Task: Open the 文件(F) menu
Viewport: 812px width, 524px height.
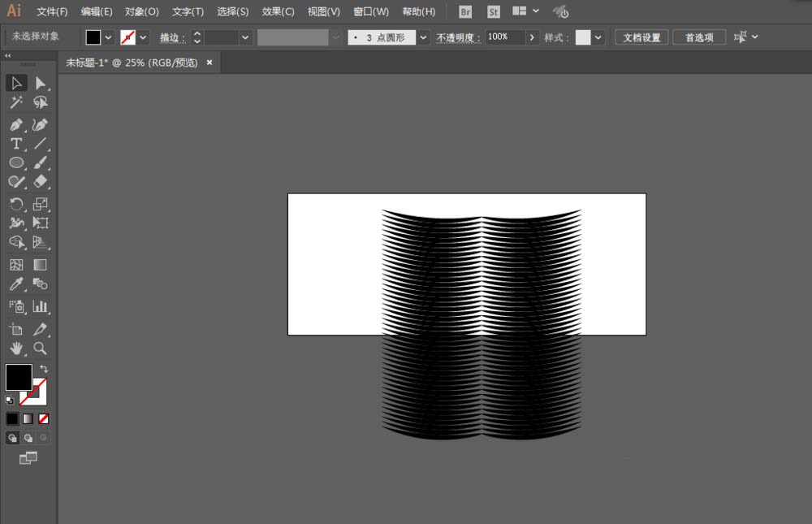Action: (52, 11)
